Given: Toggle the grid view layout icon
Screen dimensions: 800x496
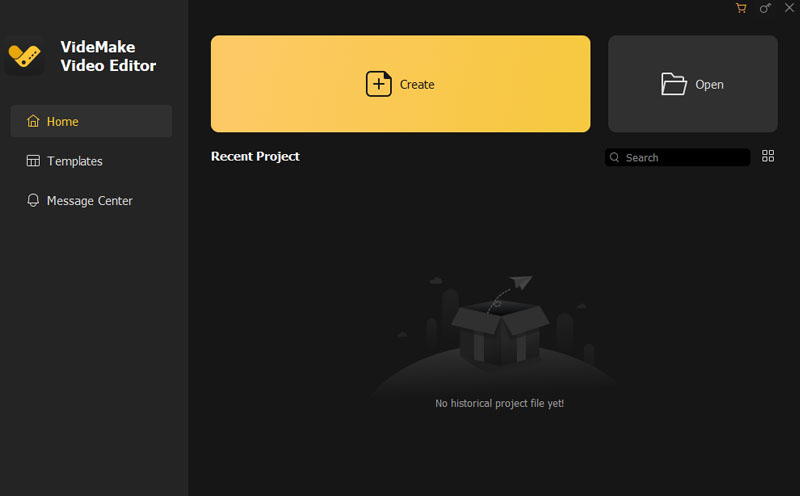Looking at the screenshot, I should [x=768, y=156].
